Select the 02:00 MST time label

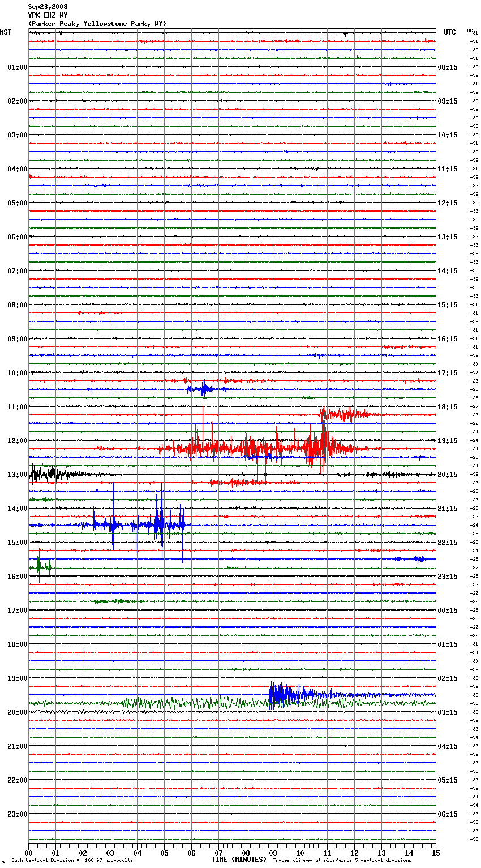tap(18, 101)
